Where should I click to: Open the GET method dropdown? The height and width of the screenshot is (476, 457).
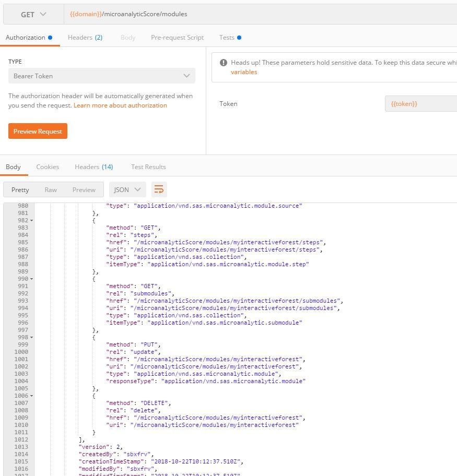pos(33,14)
